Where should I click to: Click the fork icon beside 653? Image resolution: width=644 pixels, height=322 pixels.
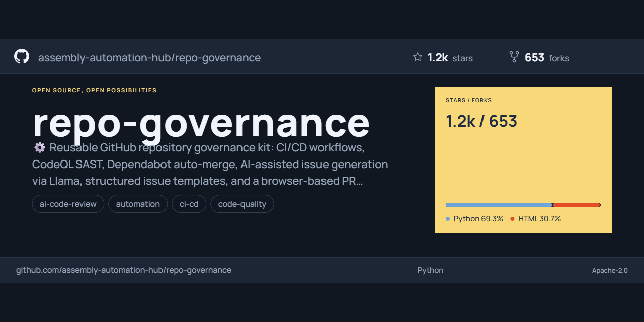pos(514,57)
